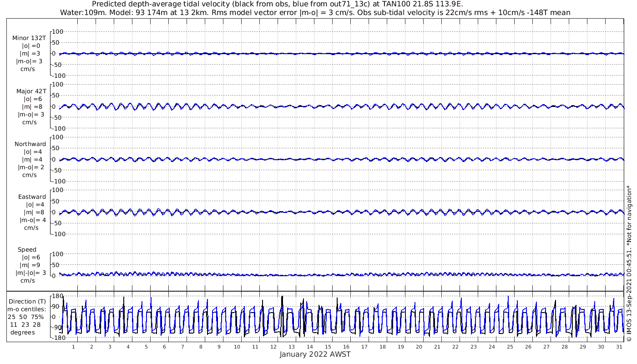Click day tick label '28' on time axis
Image resolution: width=637 pixels, height=364 pixels.
click(x=565, y=346)
